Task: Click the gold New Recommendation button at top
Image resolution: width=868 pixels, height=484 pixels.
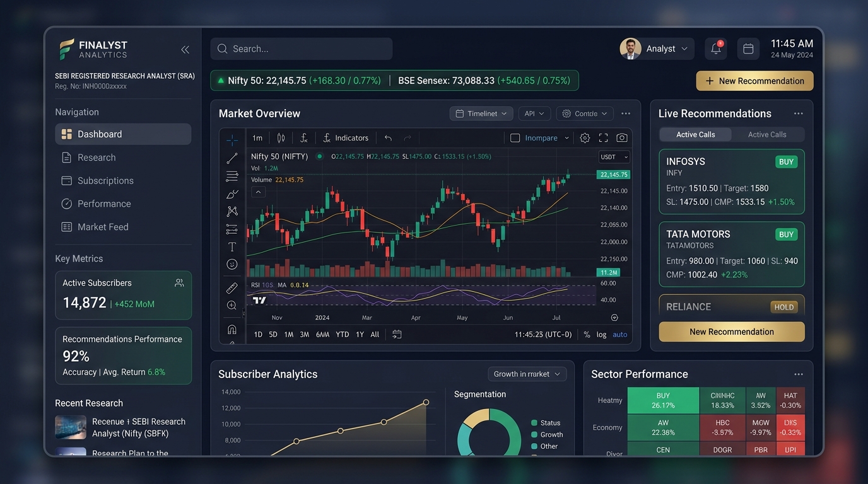Action: point(754,81)
